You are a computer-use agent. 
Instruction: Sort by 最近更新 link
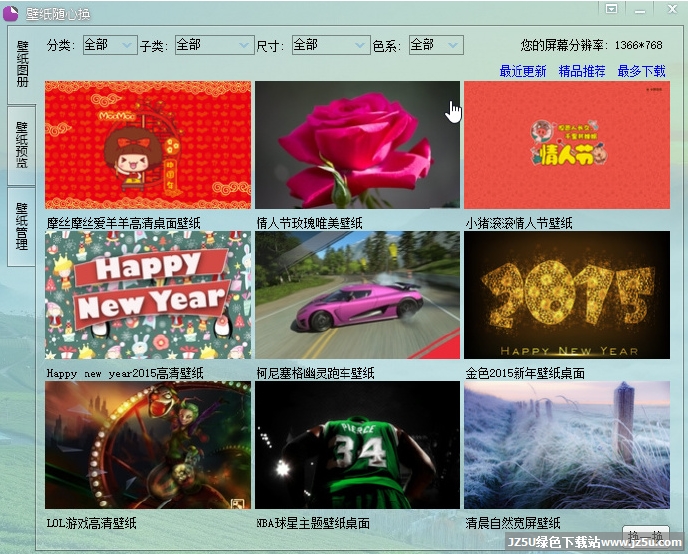click(523, 71)
